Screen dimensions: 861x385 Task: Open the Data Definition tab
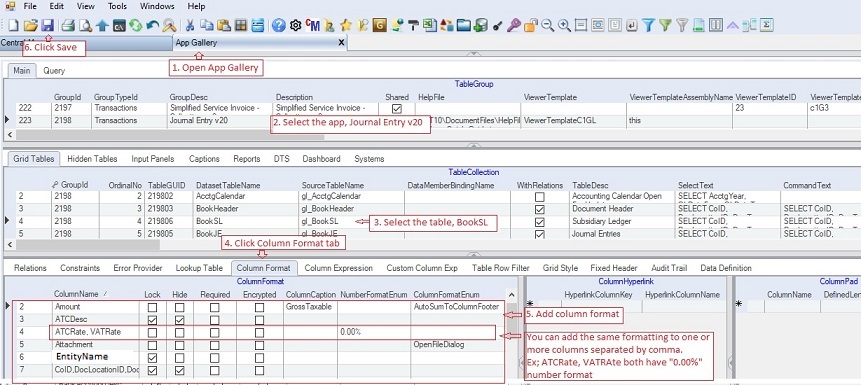tap(726, 268)
